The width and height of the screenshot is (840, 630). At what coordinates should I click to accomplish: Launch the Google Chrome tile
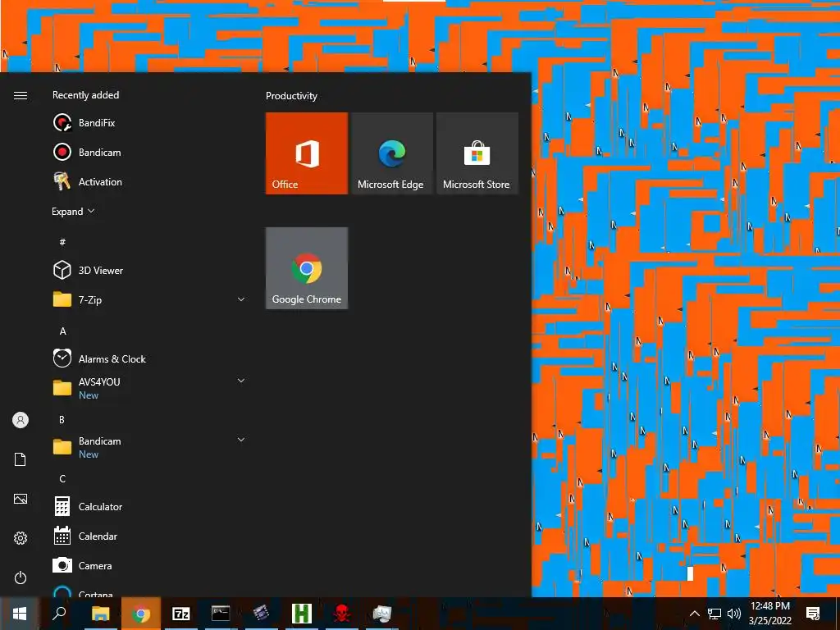coord(307,268)
